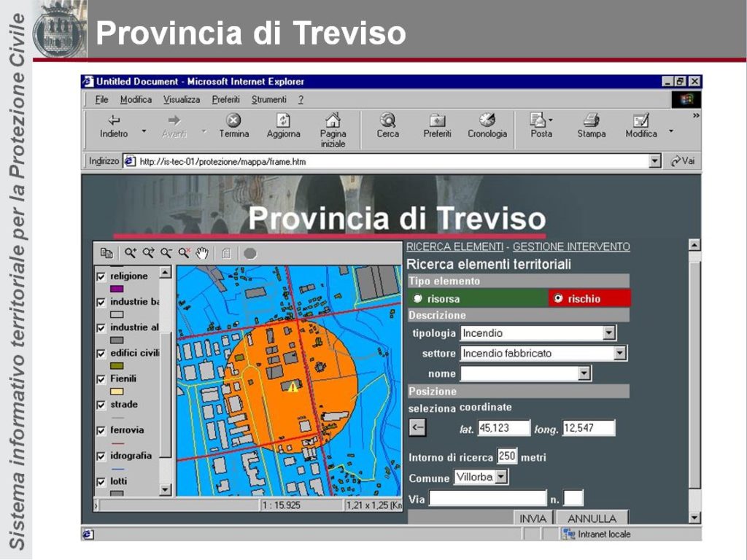
Task: Toggle the ferrovia layer checkbox
Action: click(101, 431)
